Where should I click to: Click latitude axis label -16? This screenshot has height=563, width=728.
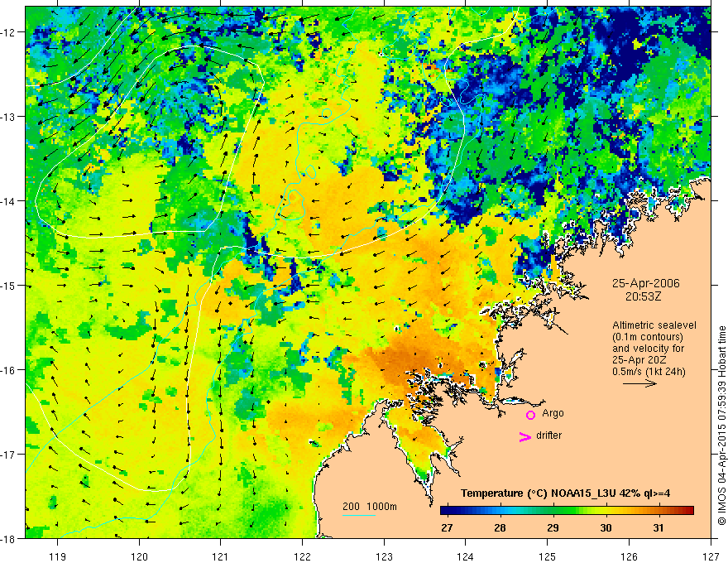pyautogui.click(x=8, y=370)
